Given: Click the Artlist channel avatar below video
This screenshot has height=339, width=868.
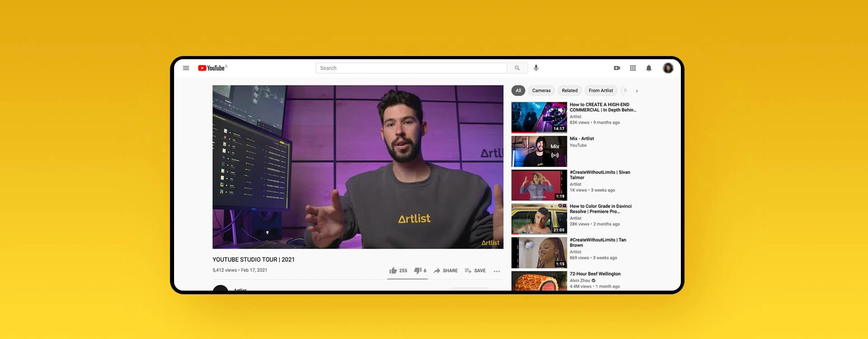Looking at the screenshot, I should (220, 289).
